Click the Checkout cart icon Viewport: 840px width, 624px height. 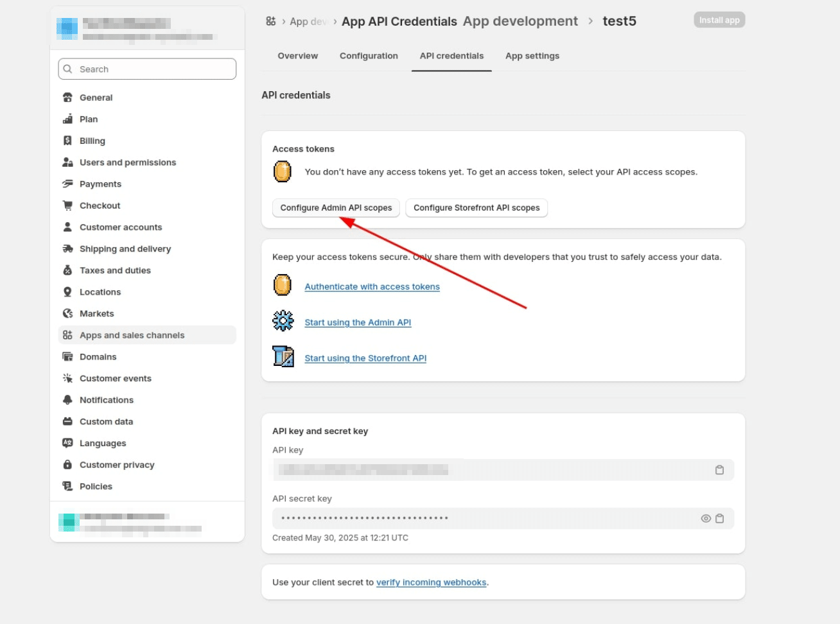67,205
